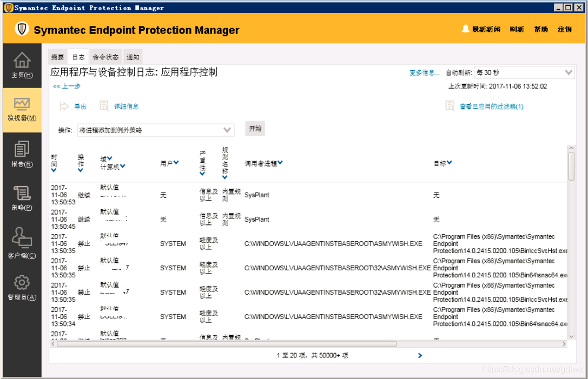The width and height of the screenshot is (588, 379).
Task: Go to next page with blue arrow
Action: 420,356
